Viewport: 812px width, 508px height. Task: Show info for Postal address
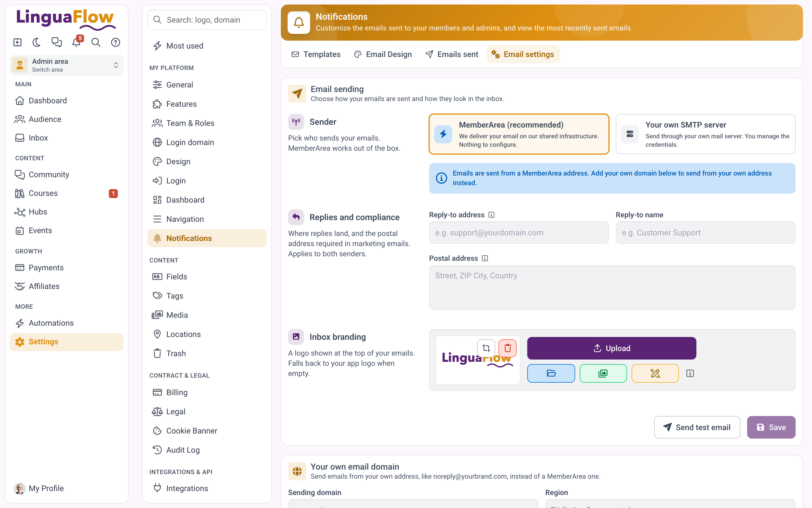[485, 258]
